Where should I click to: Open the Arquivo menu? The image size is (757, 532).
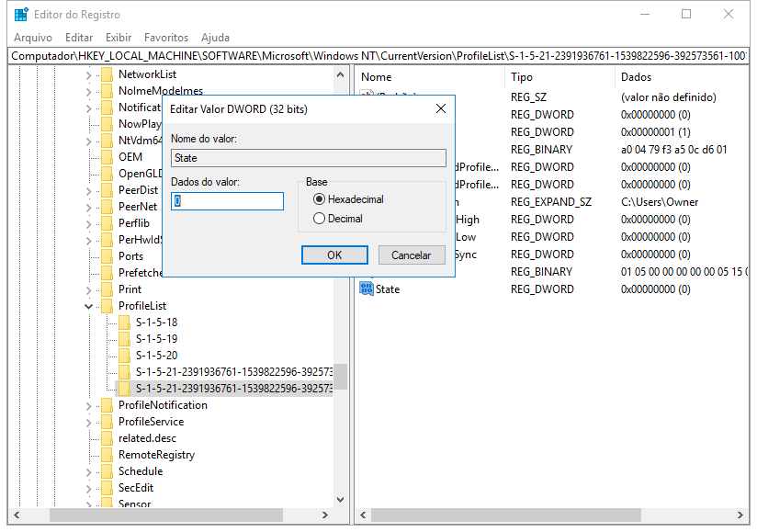[x=33, y=38]
